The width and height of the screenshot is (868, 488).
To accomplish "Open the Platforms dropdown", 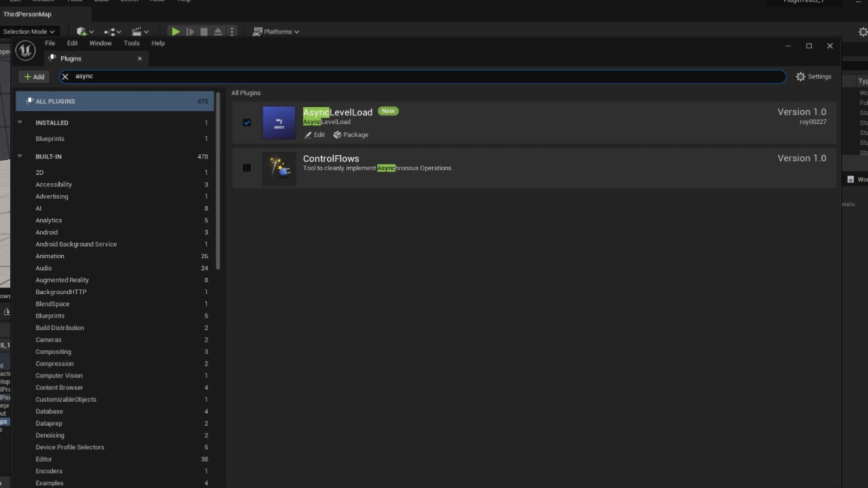I will [x=276, y=32].
